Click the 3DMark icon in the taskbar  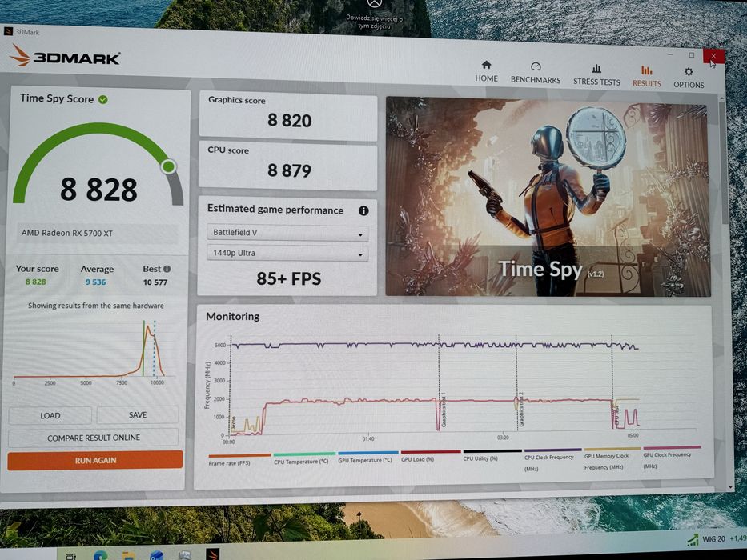(212, 554)
